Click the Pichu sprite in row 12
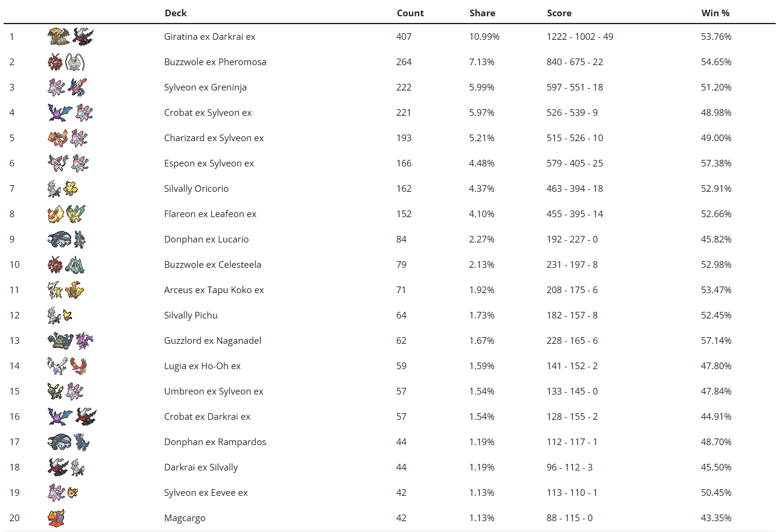The image size is (783, 532). (68, 315)
